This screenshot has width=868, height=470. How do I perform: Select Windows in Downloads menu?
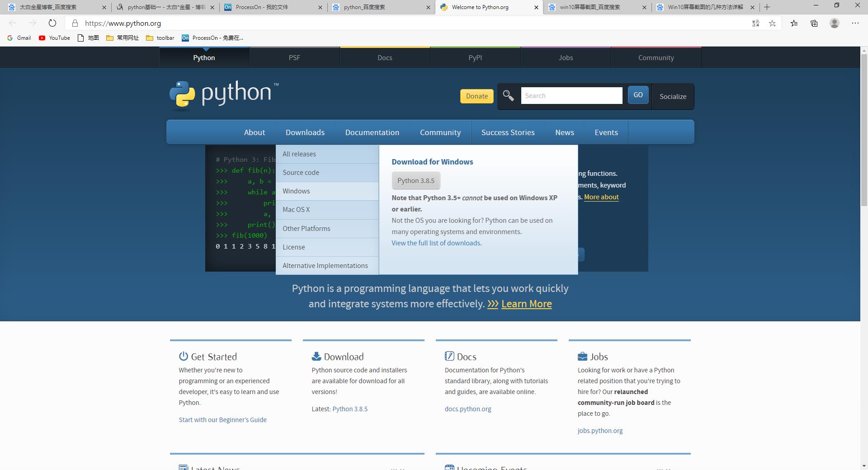[327, 191]
